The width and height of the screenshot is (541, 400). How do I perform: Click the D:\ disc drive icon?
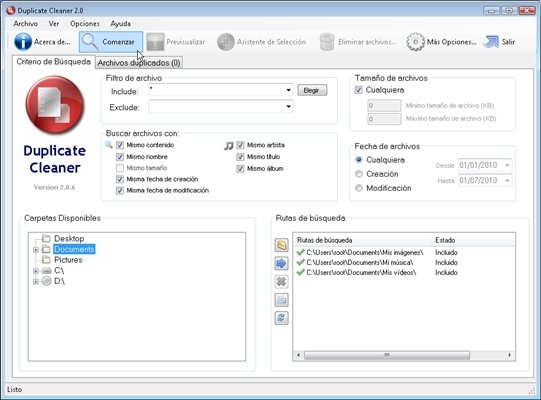click(46, 281)
